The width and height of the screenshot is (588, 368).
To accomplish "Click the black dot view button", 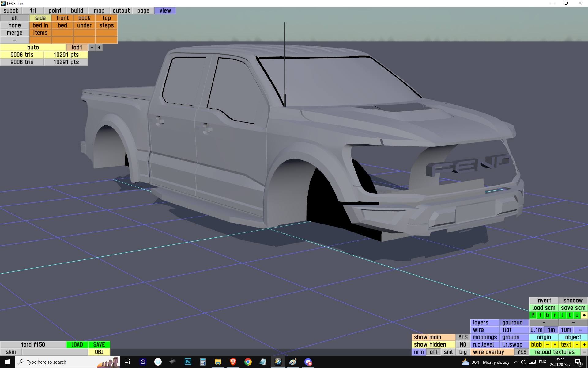I will click(x=584, y=315).
